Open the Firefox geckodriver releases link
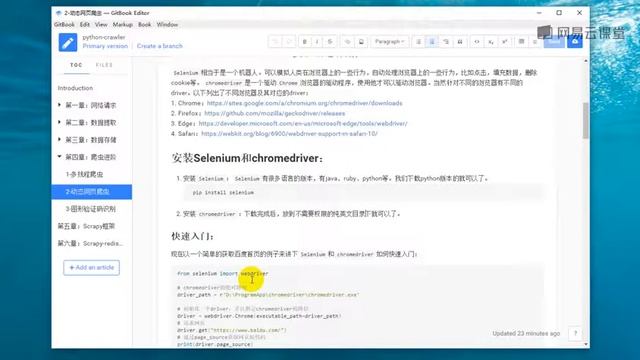 pyautogui.click(x=275, y=113)
